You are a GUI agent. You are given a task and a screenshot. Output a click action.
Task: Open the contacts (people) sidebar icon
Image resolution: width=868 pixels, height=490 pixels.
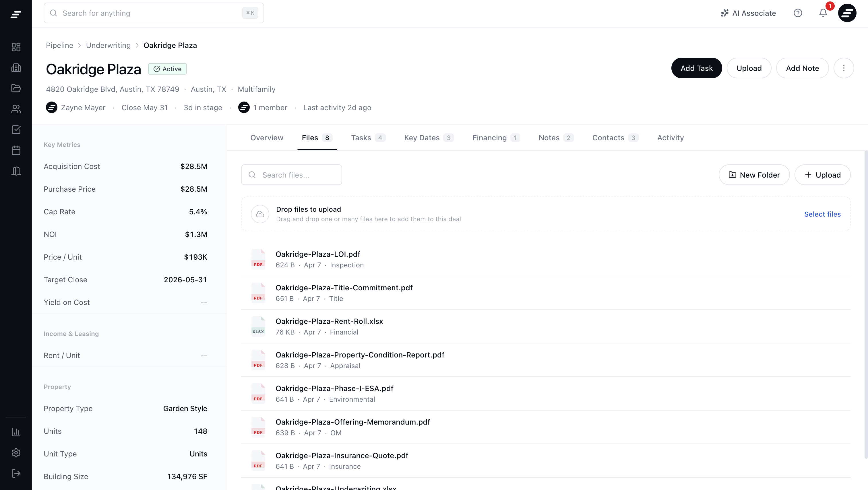pyautogui.click(x=16, y=109)
